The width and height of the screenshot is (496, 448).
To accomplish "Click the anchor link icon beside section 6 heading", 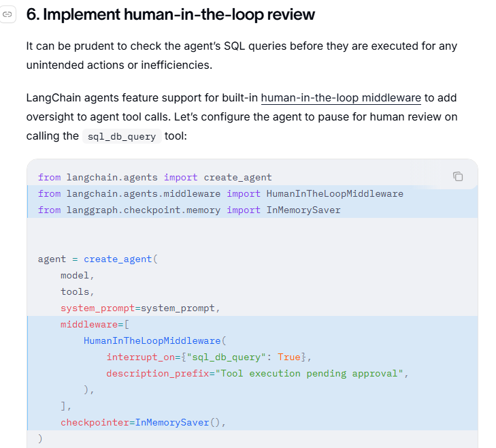I will [x=7, y=14].
